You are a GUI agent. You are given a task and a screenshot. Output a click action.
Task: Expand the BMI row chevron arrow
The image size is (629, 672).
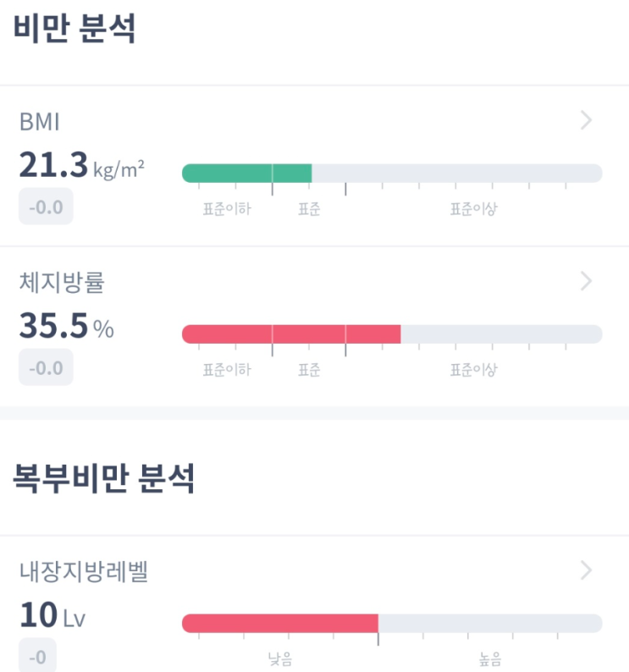tap(586, 121)
